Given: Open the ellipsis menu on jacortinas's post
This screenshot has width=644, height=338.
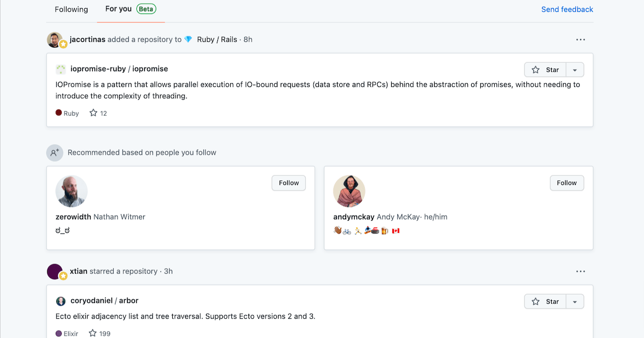Looking at the screenshot, I should pyautogui.click(x=580, y=39).
